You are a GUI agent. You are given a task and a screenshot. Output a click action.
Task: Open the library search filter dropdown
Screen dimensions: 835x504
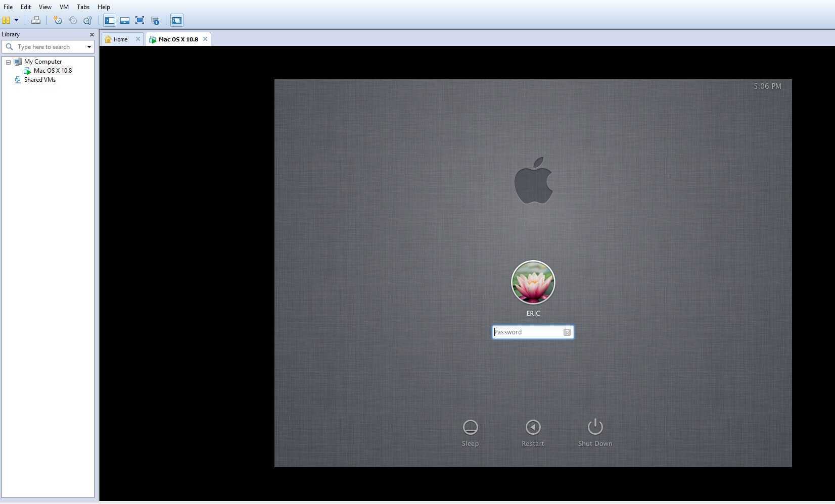[89, 47]
